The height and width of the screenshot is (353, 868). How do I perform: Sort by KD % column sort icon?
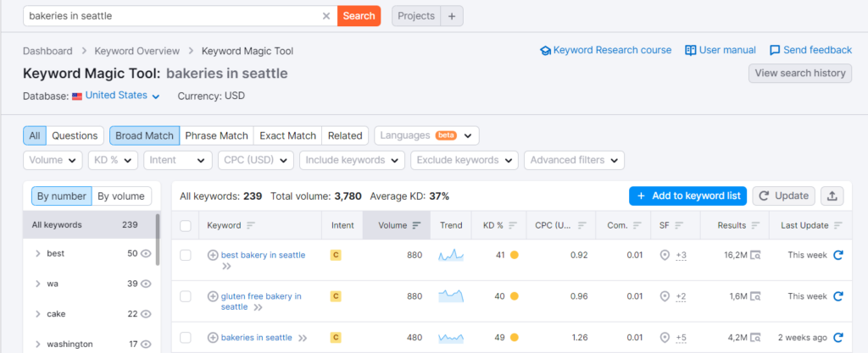(x=513, y=225)
